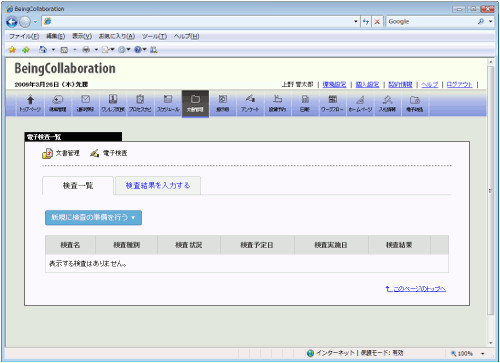Open the ファイル(F) menu

[24, 36]
